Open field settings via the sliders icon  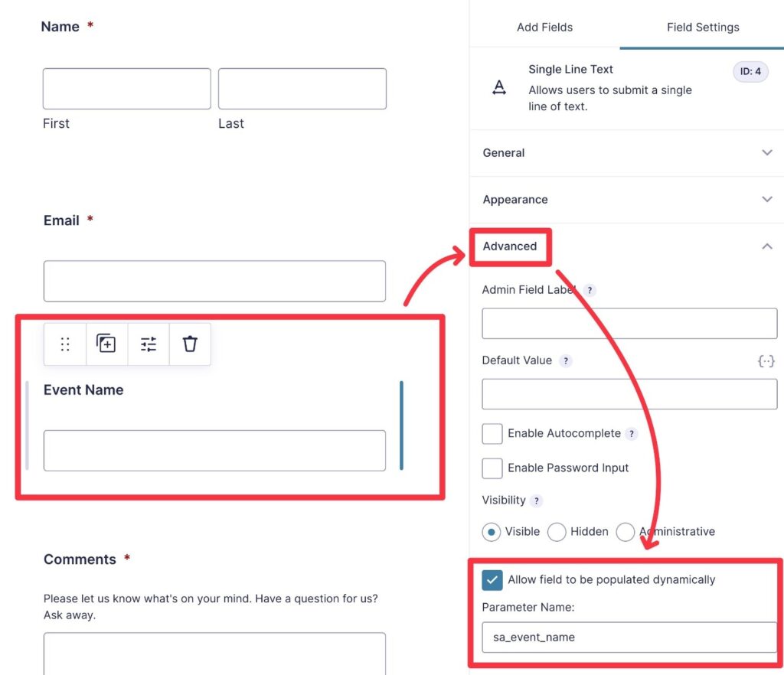(x=148, y=344)
